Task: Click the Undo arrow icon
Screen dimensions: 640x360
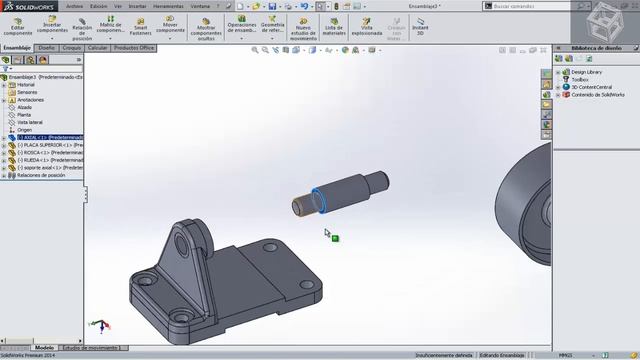Action: tap(304, 6)
